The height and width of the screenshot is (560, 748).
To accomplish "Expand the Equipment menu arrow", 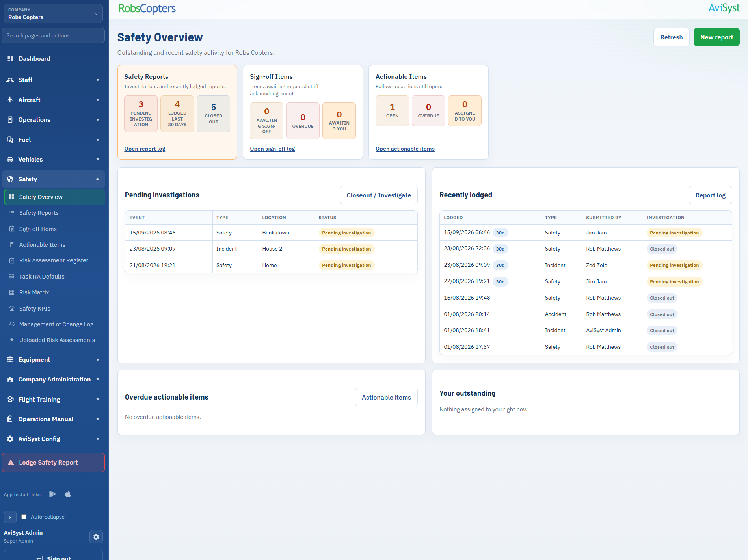I will tap(98, 359).
